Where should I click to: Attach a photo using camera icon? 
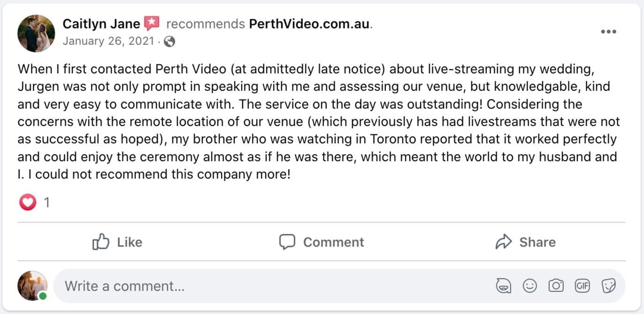coord(556,286)
